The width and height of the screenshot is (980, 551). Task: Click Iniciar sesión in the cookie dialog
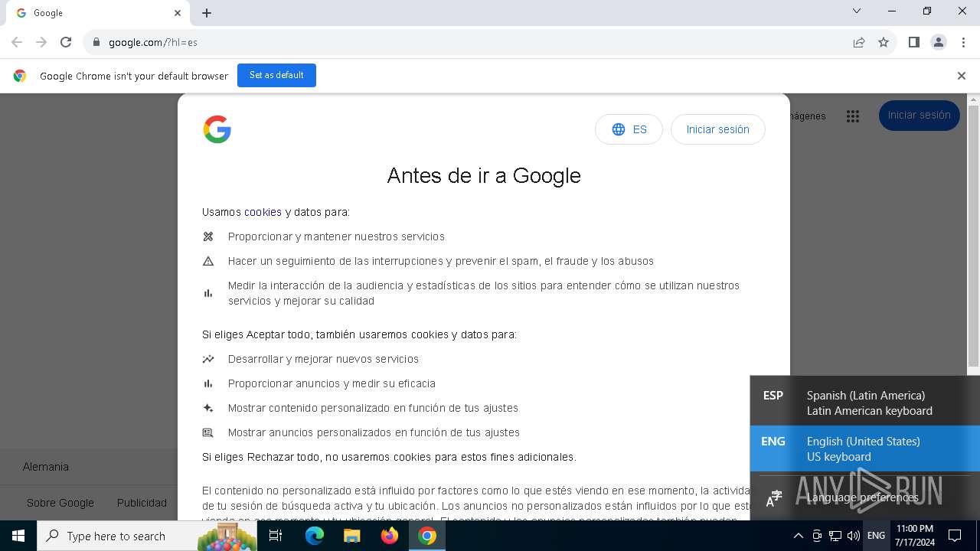[717, 129]
